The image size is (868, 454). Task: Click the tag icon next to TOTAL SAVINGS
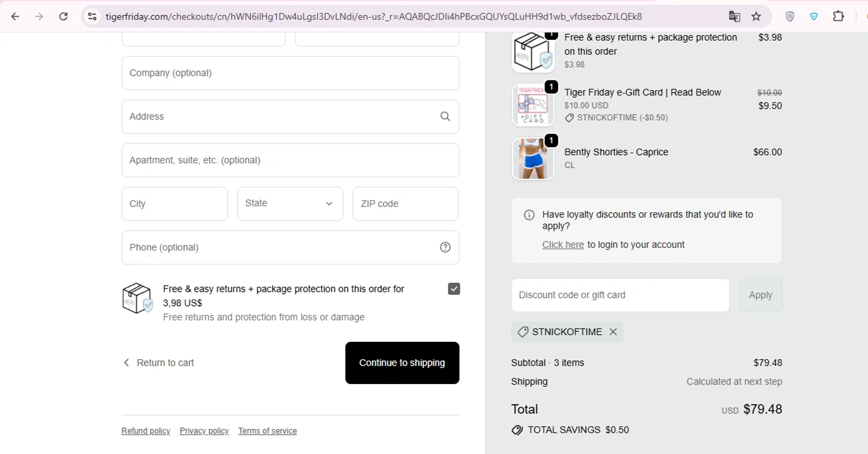pos(517,430)
